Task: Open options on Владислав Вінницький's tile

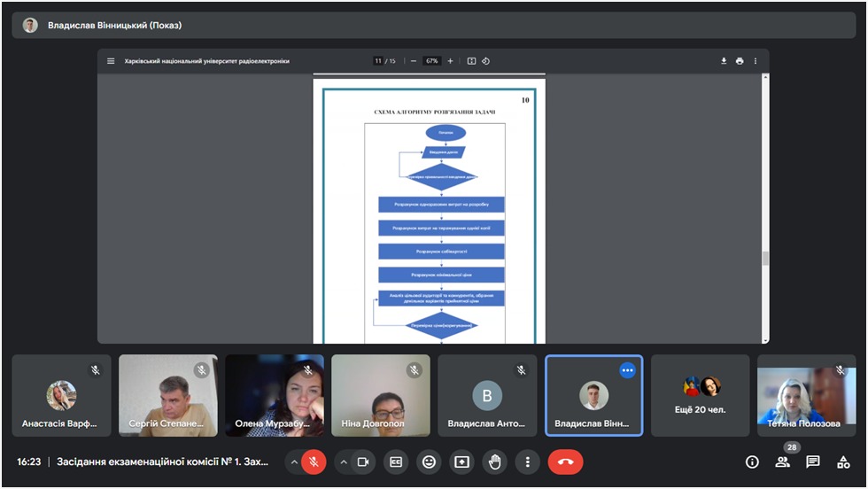Action: click(x=627, y=370)
